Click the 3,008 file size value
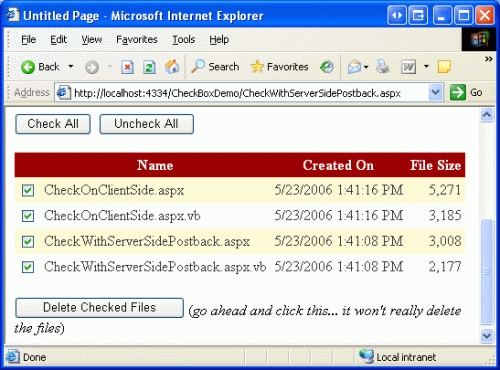This screenshot has height=370, width=500. pos(445,241)
